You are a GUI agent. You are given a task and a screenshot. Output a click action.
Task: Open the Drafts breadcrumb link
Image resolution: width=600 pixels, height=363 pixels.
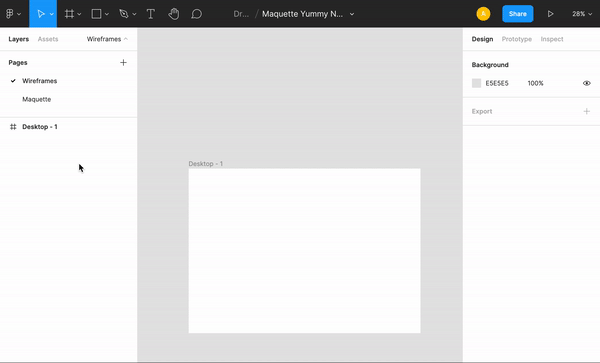click(241, 14)
